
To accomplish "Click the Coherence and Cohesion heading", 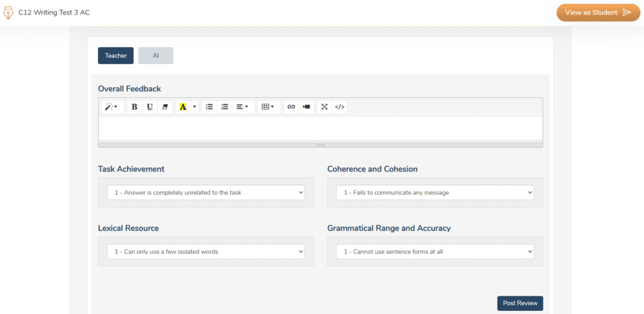I will [x=372, y=169].
